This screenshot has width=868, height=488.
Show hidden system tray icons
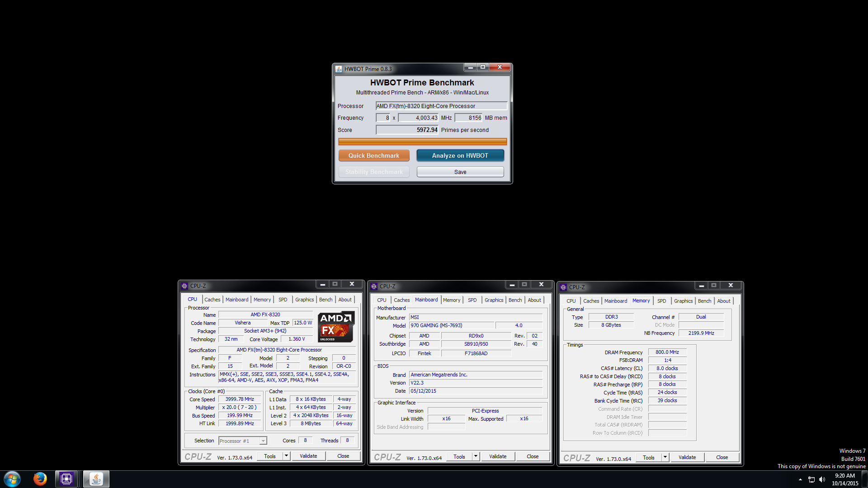click(x=800, y=479)
